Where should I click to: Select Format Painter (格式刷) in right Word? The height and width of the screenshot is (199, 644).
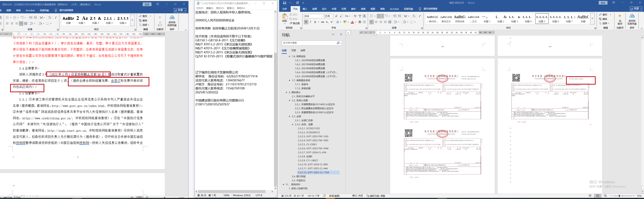click(x=295, y=23)
